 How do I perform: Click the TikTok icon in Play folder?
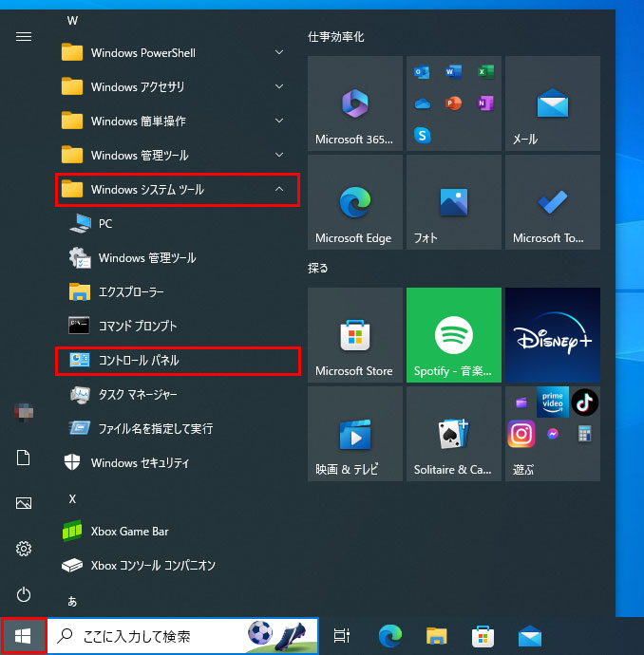click(585, 402)
